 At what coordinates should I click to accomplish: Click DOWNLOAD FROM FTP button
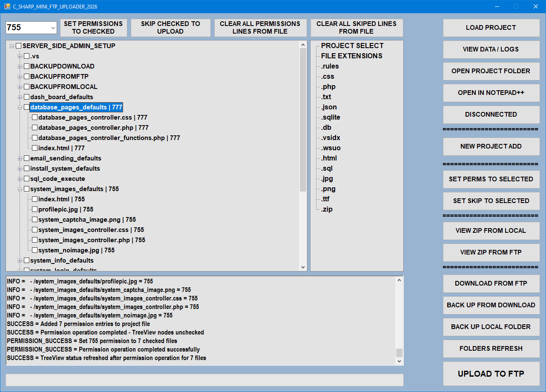pyautogui.click(x=491, y=283)
